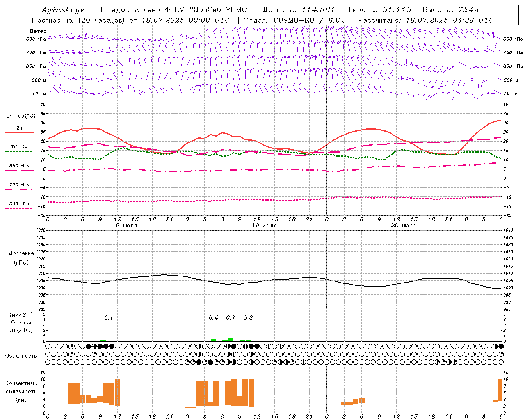Image resolution: width=525 pixels, height=420 pixels.
Task: Click the Ветер wind panel label
Action: click(x=38, y=31)
